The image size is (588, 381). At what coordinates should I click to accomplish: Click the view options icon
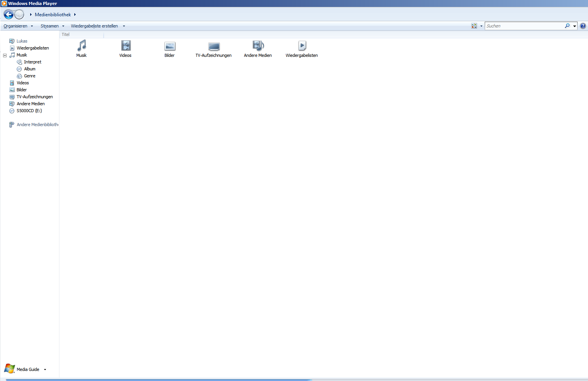click(x=474, y=26)
